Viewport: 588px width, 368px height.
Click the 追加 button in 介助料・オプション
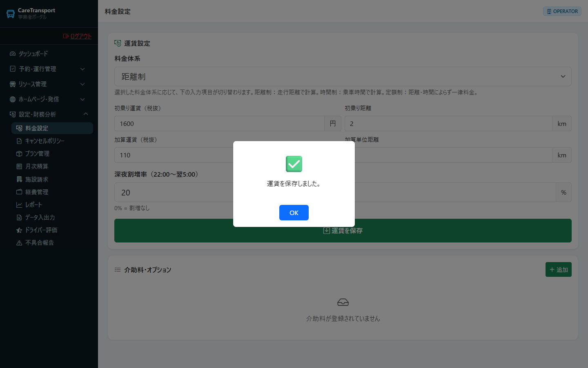click(559, 269)
